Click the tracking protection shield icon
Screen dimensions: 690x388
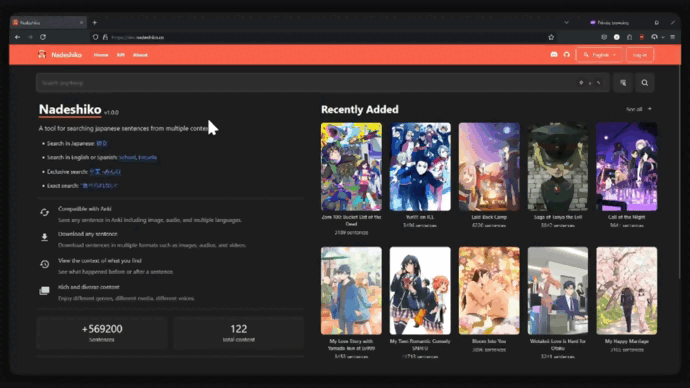(x=95, y=37)
